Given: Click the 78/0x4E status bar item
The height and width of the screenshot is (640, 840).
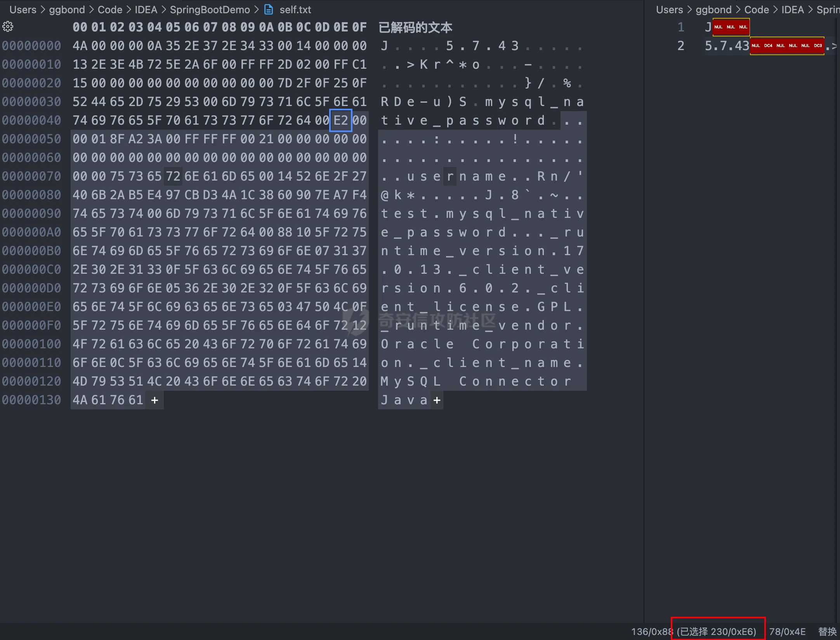Looking at the screenshot, I should tap(787, 631).
